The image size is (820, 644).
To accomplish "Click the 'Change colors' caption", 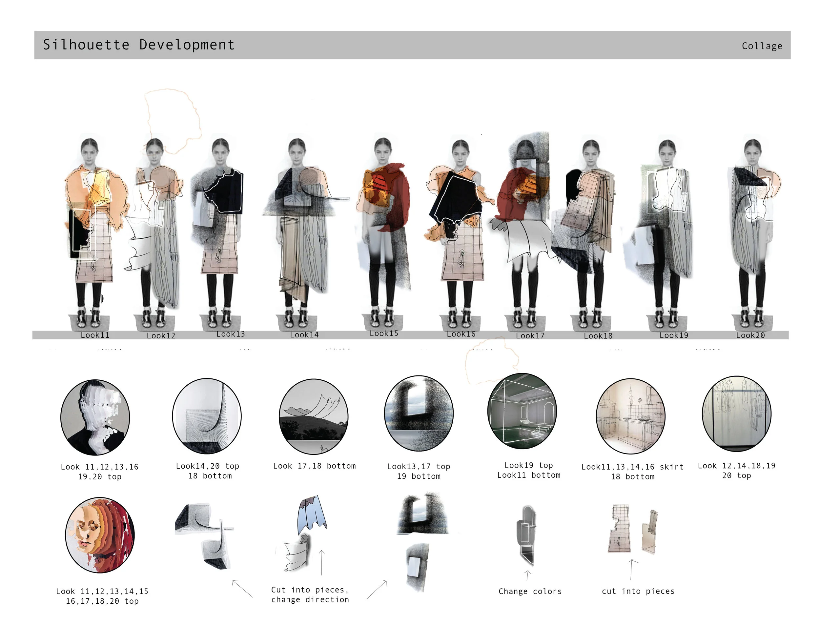I will 530,591.
